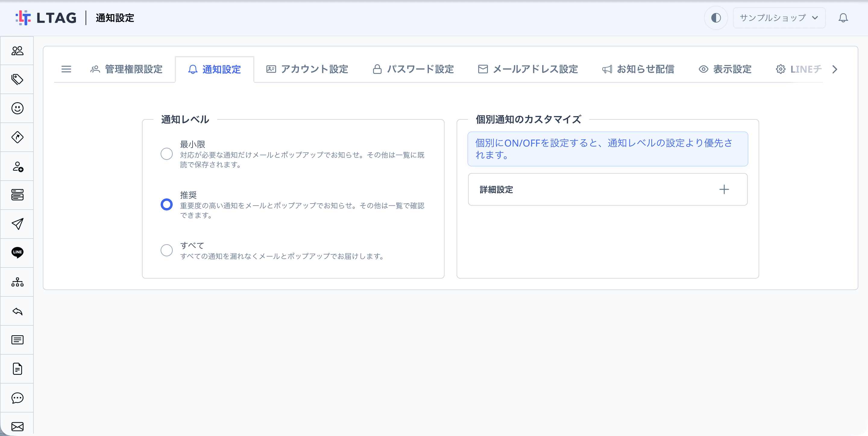Viewport: 868px width, 436px height.
Task: Select the 推奨 radio button
Action: [x=166, y=205]
